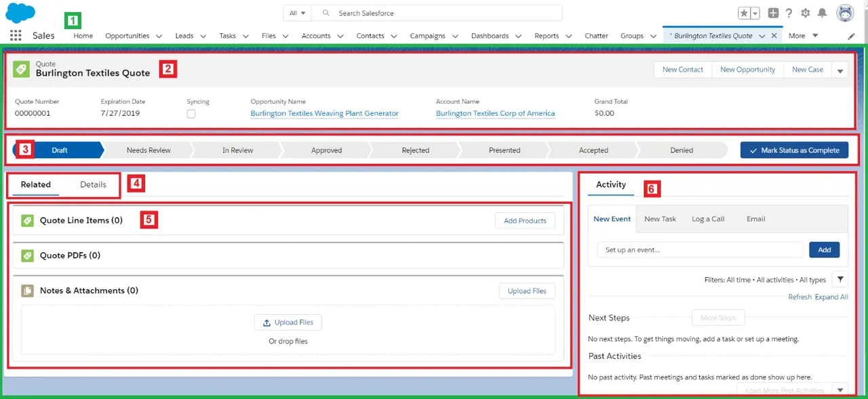The height and width of the screenshot is (399, 868).
Task: Open the dropdown arrow next to New Case
Action: pyautogui.click(x=840, y=69)
